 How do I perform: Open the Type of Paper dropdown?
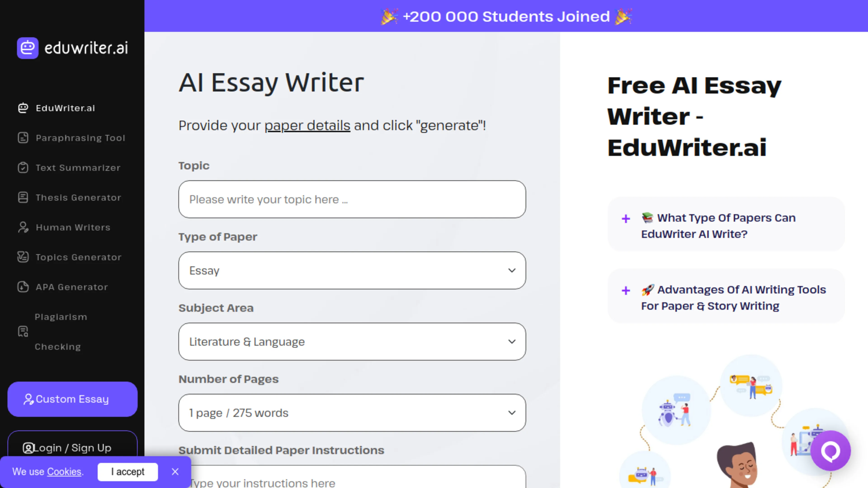pos(352,270)
